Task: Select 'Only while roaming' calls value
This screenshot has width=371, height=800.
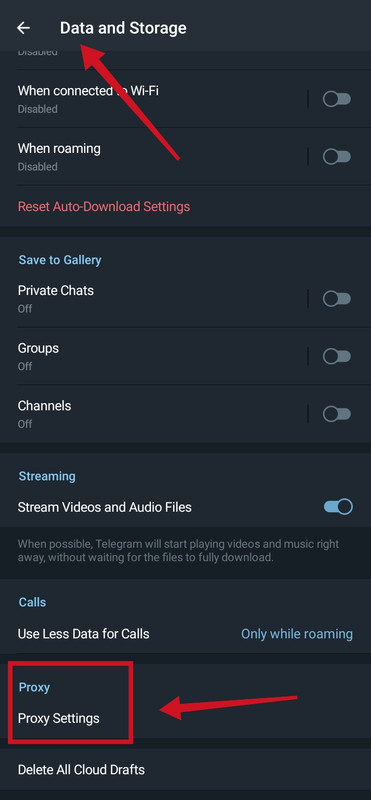Action: point(297,634)
